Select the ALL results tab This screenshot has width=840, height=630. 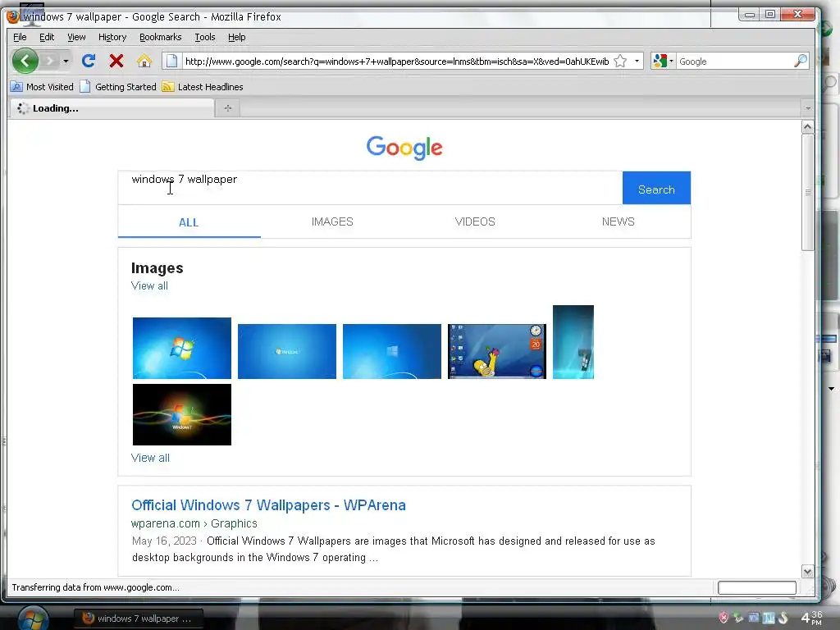coord(189,222)
